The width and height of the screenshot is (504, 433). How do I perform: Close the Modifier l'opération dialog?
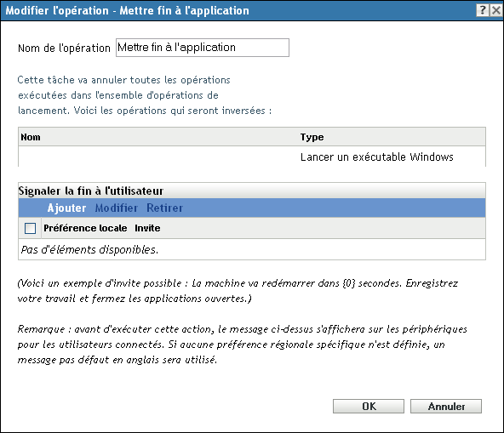pyautogui.click(x=496, y=10)
